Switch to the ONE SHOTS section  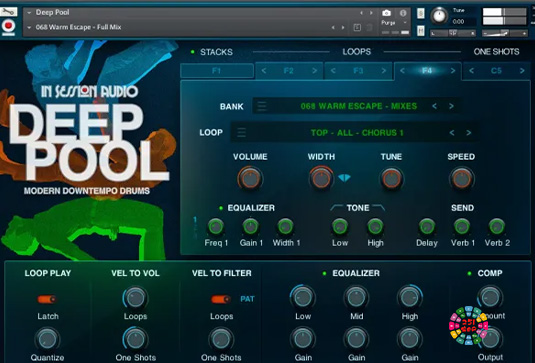[x=496, y=52]
